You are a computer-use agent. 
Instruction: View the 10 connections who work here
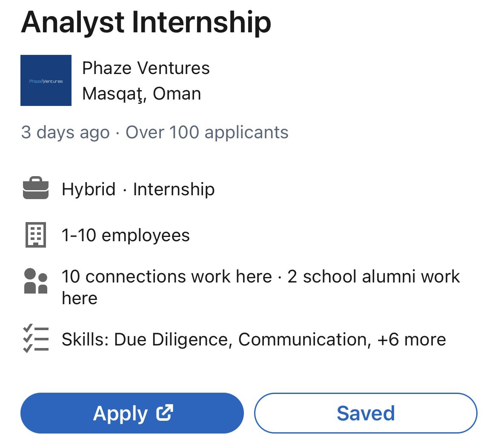coord(166,277)
